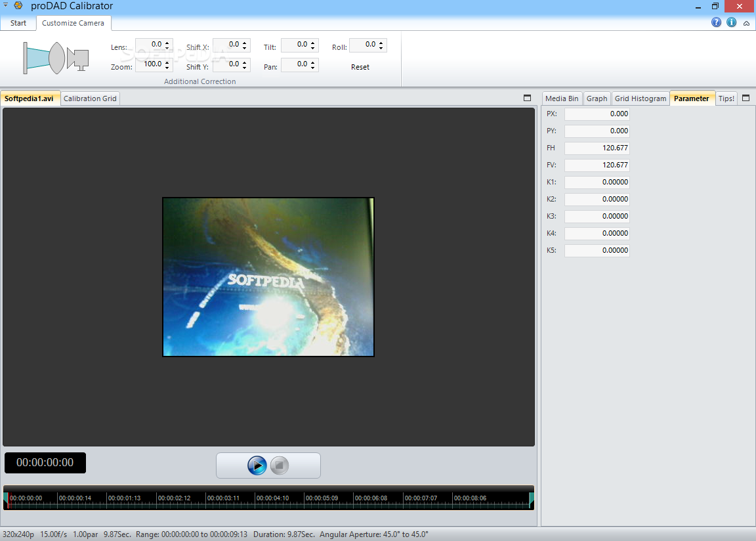Viewport: 756px width, 541px height.
Task: Switch to the Start tab
Action: (x=18, y=23)
